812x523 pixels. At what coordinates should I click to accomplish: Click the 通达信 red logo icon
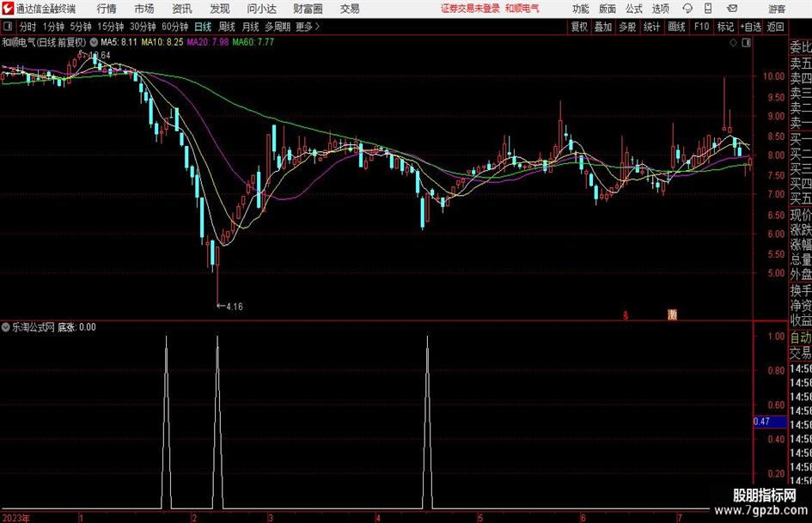point(8,9)
